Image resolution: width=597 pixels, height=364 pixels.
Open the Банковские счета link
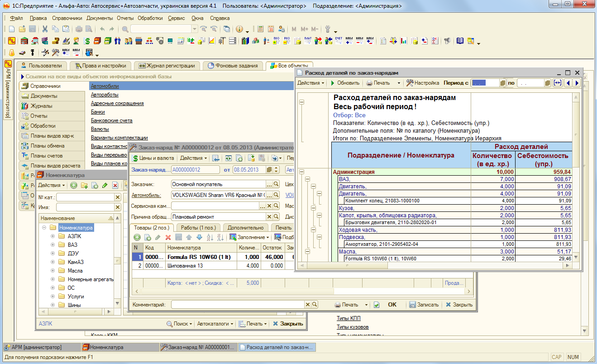pyautogui.click(x=112, y=120)
